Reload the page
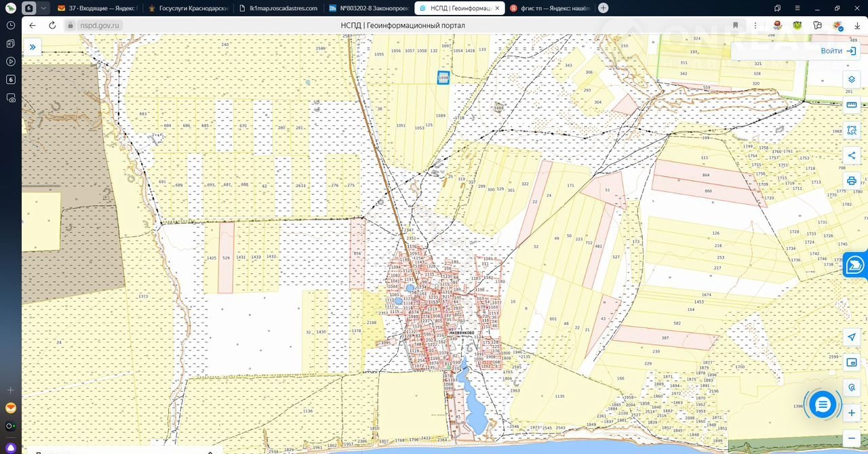The image size is (868, 454). tap(52, 25)
